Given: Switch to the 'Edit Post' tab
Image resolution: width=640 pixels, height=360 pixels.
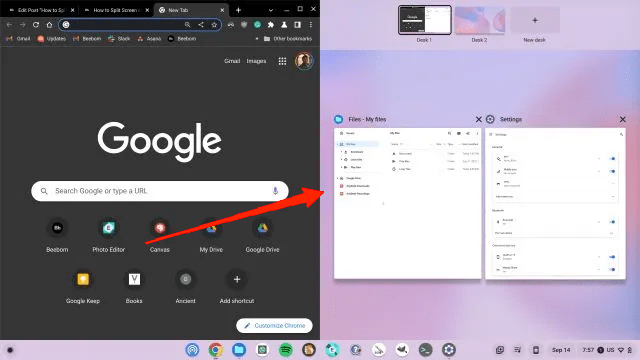Looking at the screenshot, I should (41, 10).
